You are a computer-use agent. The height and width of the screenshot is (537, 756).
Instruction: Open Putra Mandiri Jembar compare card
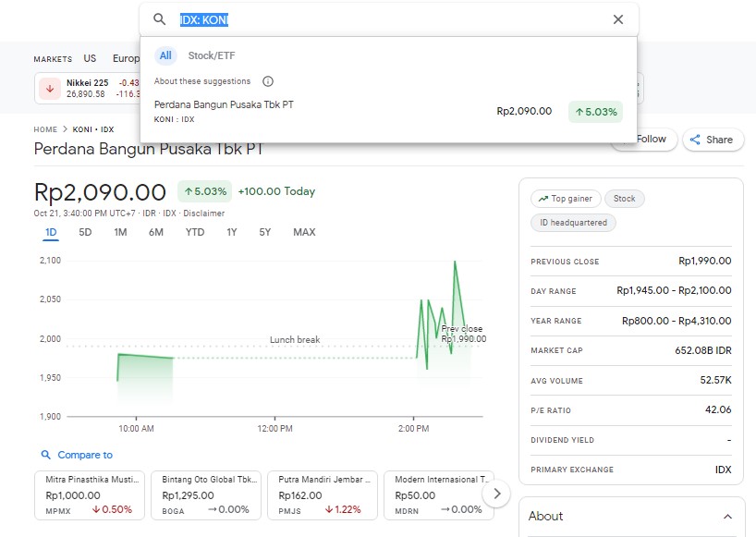click(322, 495)
